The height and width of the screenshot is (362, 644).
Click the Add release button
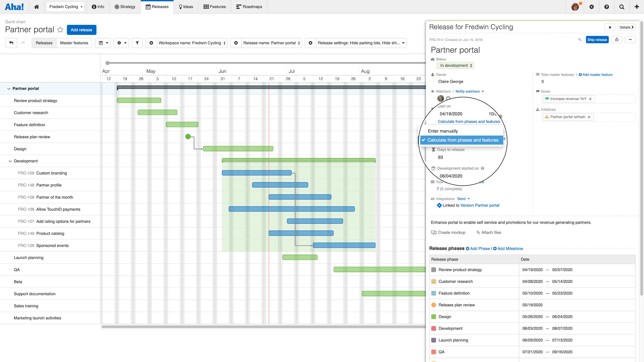point(82,29)
